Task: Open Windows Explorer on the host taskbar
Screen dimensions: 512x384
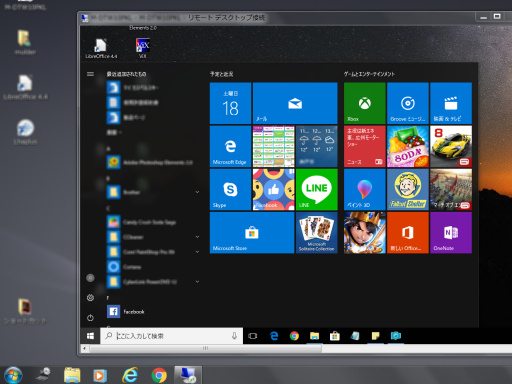Action: pos(72,375)
